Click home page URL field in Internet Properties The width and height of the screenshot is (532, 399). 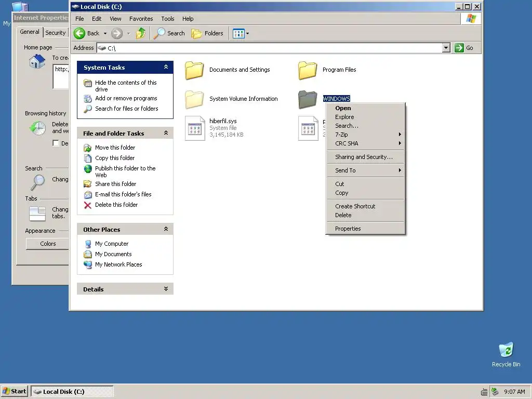pos(61,76)
